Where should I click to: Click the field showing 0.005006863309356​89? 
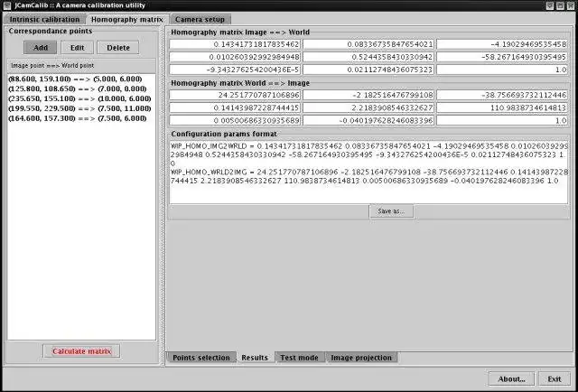tap(235, 120)
